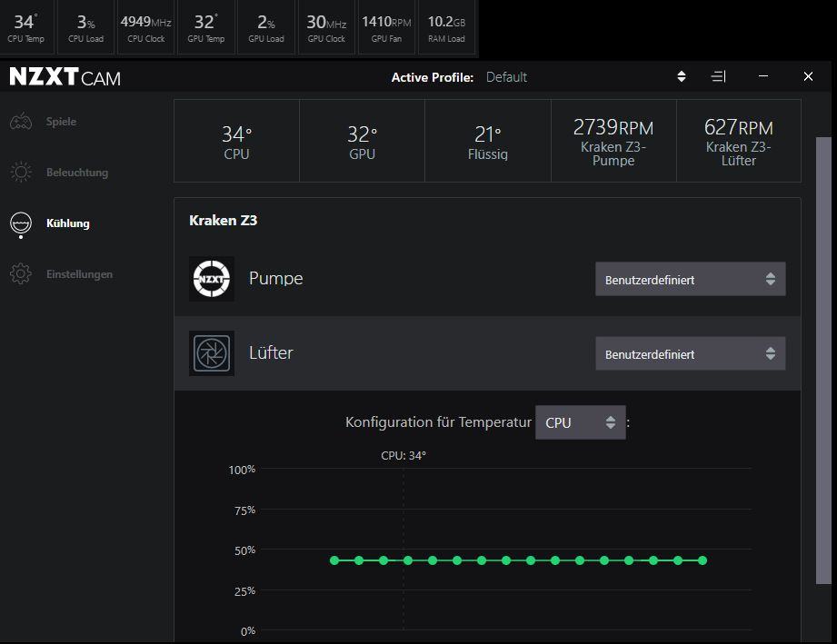
Task: Click the 32° GPU temperature tile
Action: pyautogui.click(x=362, y=141)
